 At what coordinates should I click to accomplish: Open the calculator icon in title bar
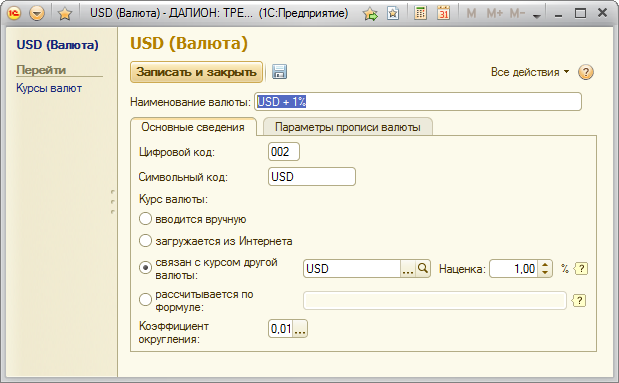(420, 13)
